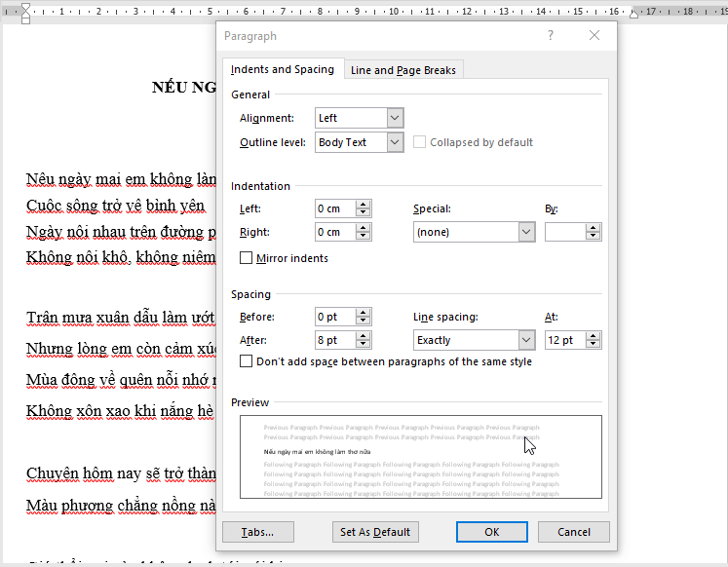The width and height of the screenshot is (728, 567).
Task: Click the document line 'Cuộc sống trở về bình yên'
Action: point(115,206)
